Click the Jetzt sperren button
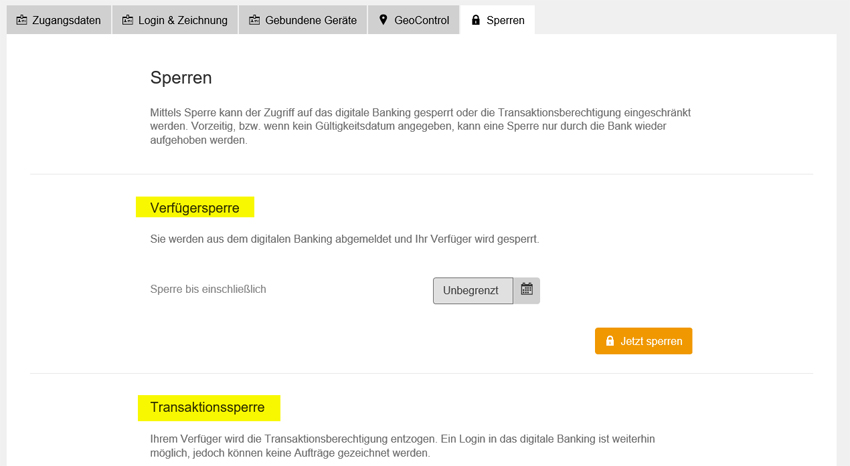The width and height of the screenshot is (850, 466). pyautogui.click(x=643, y=341)
